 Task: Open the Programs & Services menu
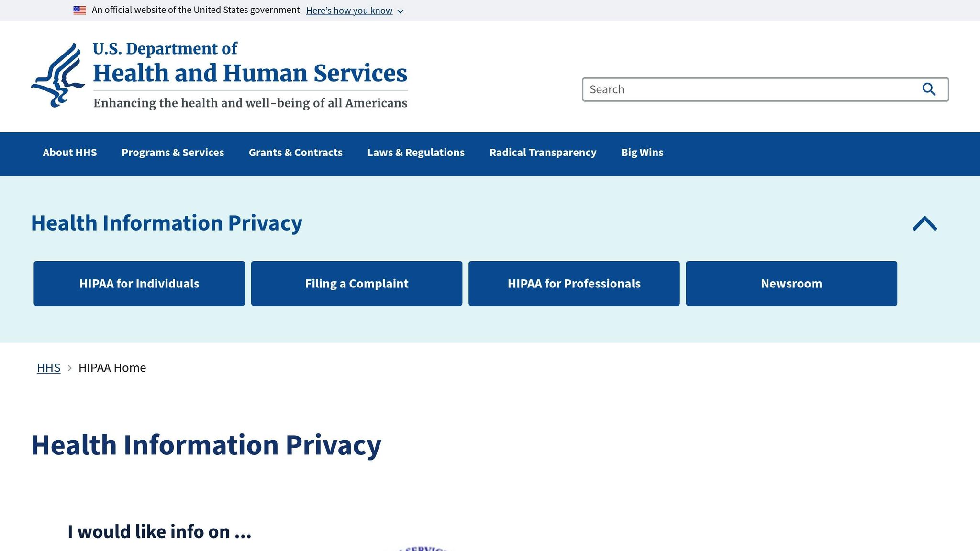173,152
